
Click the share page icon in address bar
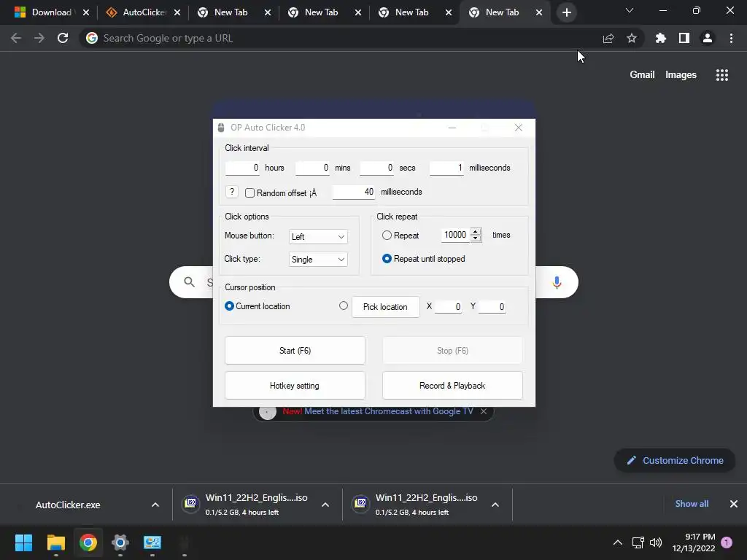point(608,38)
